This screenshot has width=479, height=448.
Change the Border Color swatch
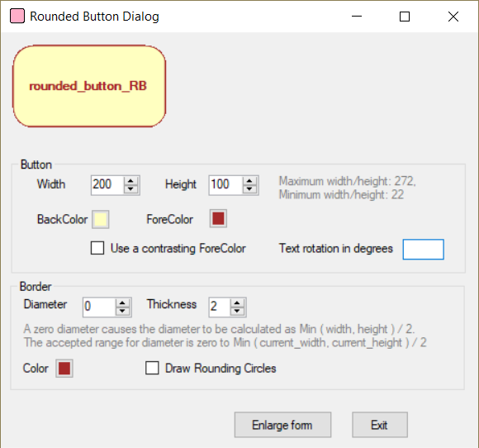(64, 368)
